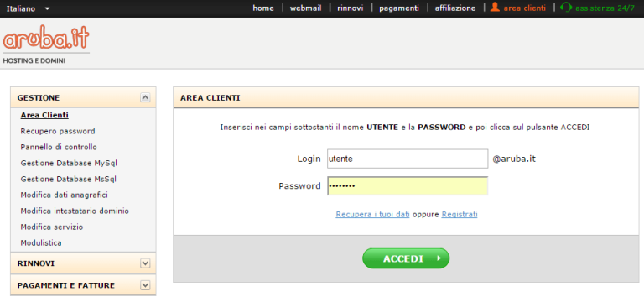Open Modifica dati anagrafici
This screenshot has height=302, width=644.
[x=64, y=195]
